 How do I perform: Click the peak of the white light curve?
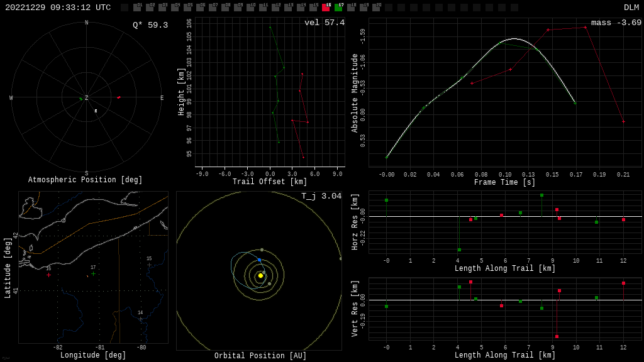(x=514, y=38)
